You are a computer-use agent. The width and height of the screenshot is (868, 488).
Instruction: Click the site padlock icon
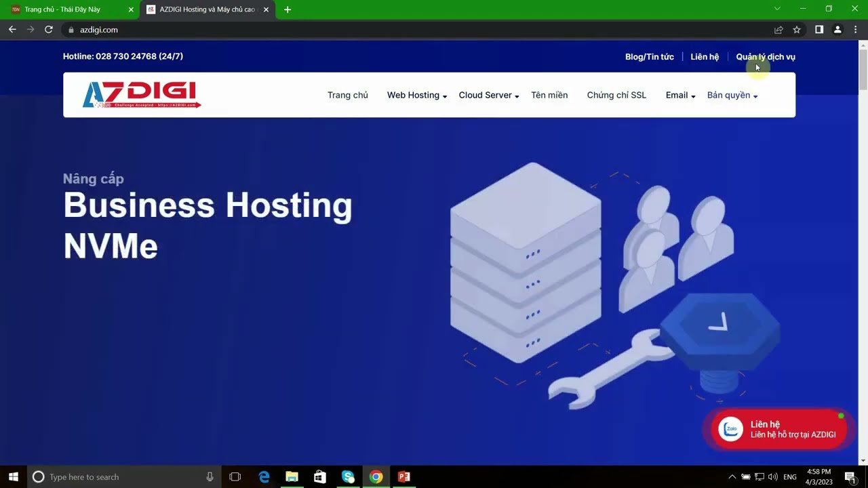click(x=71, y=30)
